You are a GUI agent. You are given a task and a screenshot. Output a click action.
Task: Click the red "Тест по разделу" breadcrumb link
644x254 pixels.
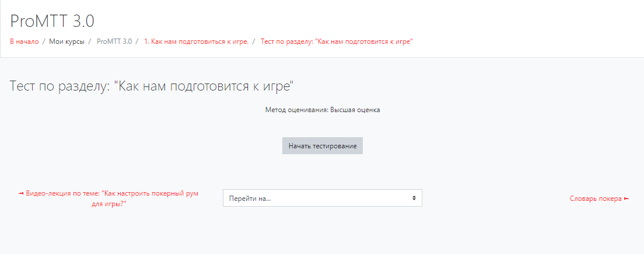click(337, 41)
